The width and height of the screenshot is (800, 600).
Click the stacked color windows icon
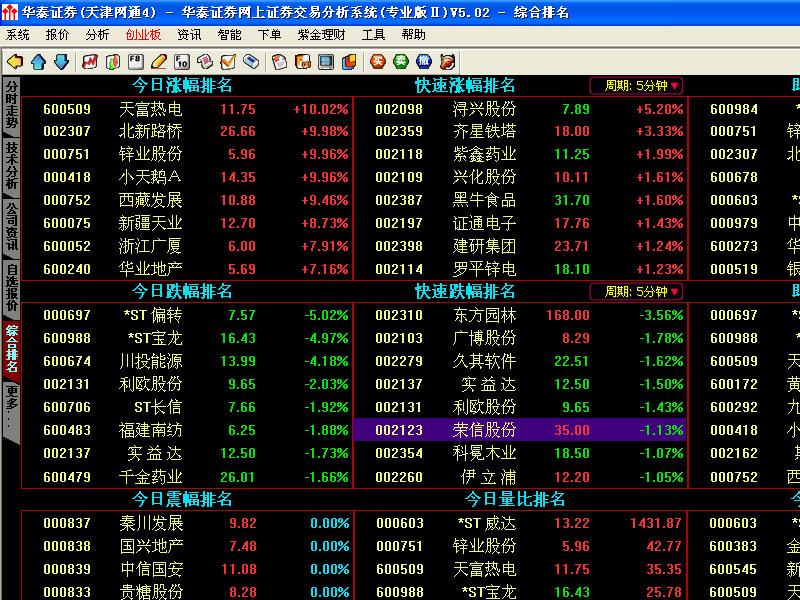point(349,62)
